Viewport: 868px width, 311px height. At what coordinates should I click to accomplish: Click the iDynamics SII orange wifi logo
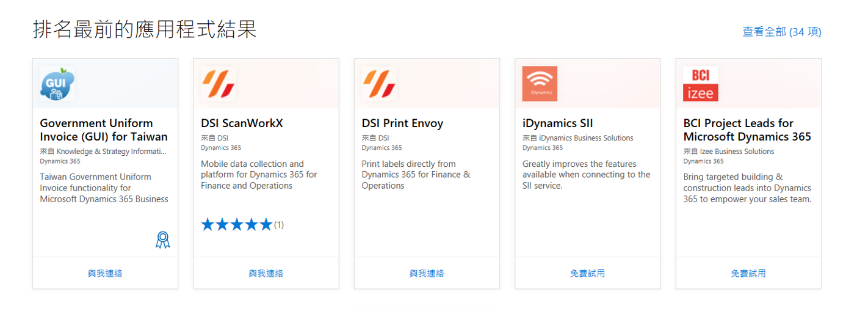pos(540,84)
